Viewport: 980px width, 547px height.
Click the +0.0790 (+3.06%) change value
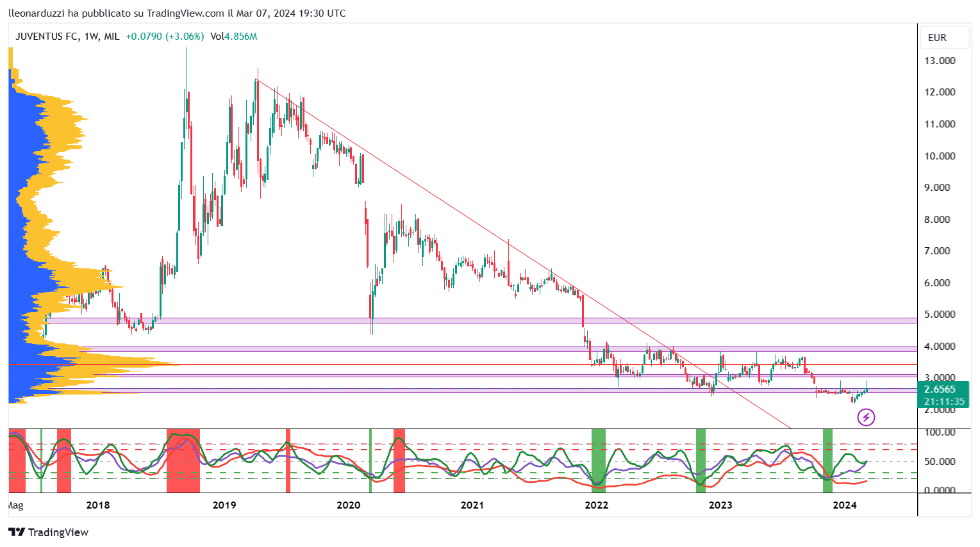tap(165, 37)
